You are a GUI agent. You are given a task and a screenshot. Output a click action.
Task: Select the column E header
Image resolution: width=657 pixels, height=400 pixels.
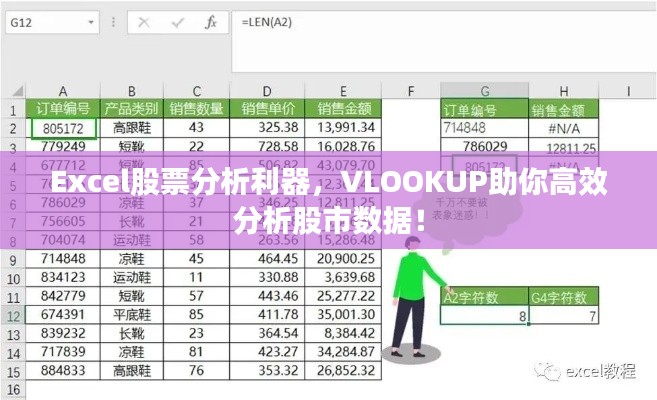[x=344, y=90]
